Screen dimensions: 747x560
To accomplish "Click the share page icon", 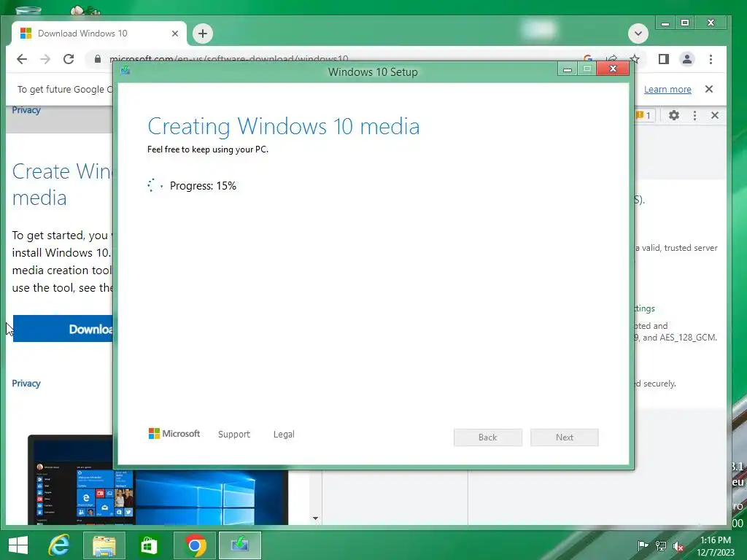I will pyautogui.click(x=612, y=58).
